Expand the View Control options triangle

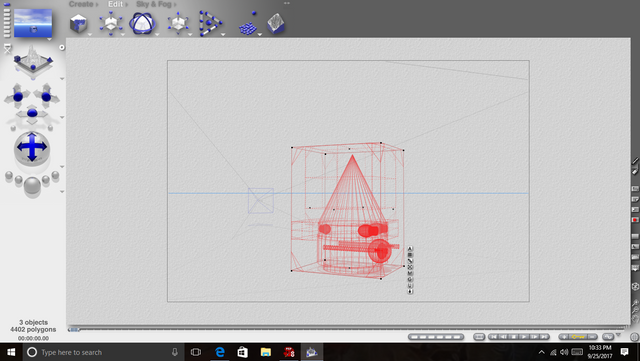62,78
